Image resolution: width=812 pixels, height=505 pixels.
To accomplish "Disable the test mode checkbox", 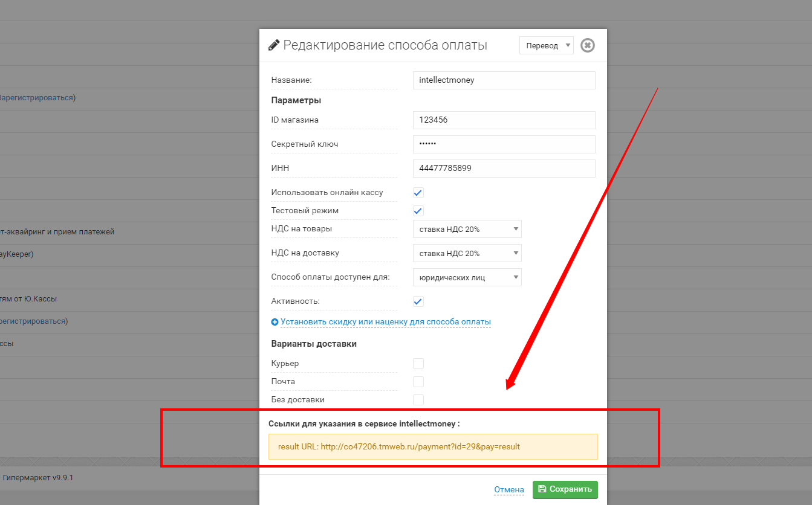I will 418,211.
